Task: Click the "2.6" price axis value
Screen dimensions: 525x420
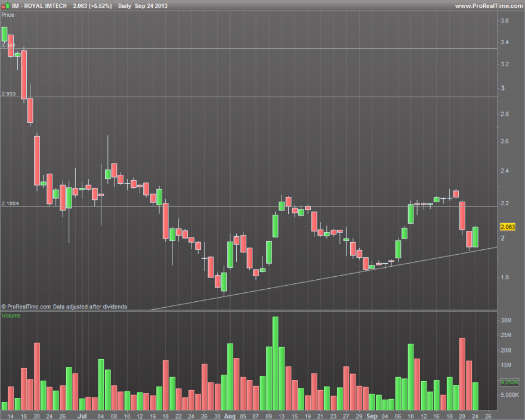Action: pyautogui.click(x=504, y=141)
